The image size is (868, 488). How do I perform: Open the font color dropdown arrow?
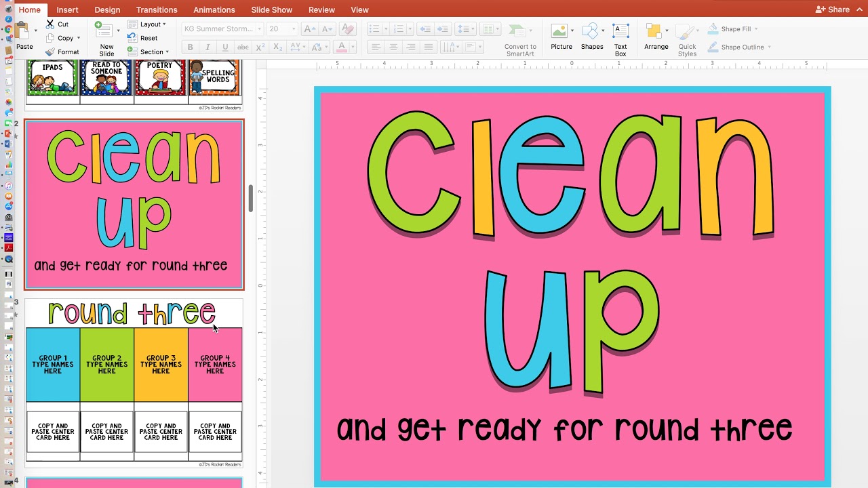pyautogui.click(x=354, y=47)
